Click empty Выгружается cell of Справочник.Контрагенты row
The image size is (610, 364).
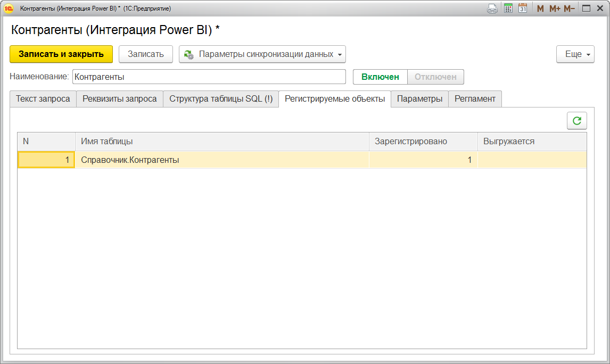pos(532,160)
